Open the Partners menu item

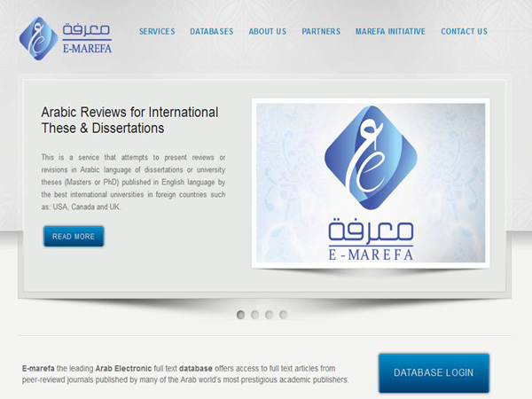pyautogui.click(x=321, y=32)
